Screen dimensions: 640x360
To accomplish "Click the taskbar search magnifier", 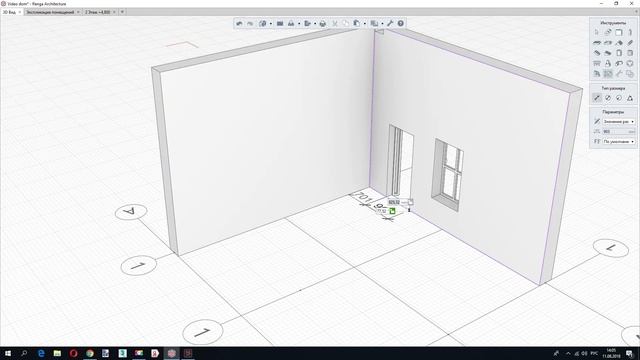I will click(24, 353).
